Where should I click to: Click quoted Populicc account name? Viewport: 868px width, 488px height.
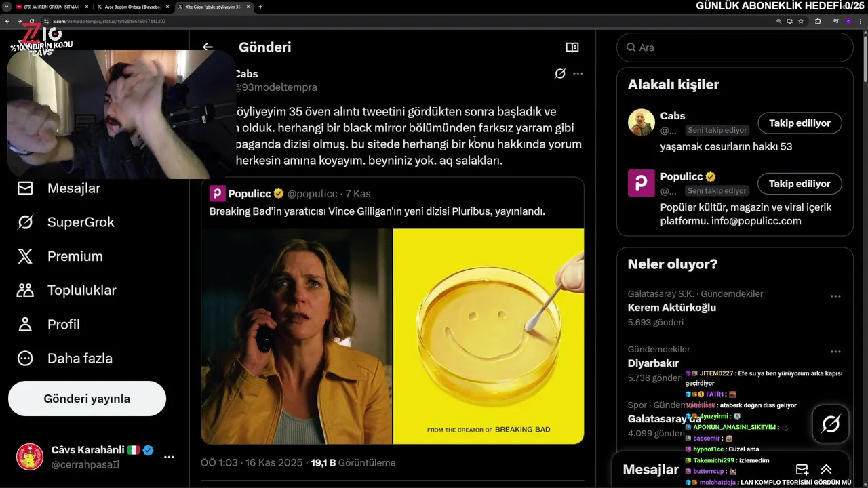250,194
